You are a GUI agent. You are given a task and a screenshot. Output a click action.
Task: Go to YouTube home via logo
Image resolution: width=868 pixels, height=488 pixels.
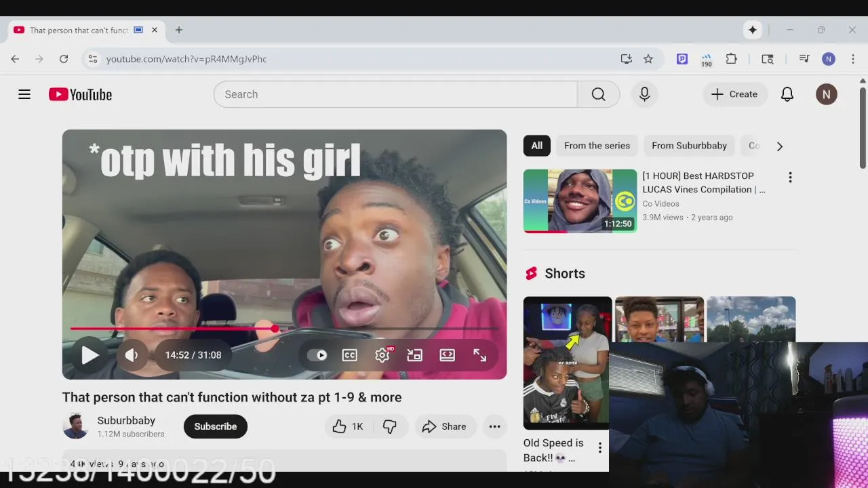coord(80,94)
